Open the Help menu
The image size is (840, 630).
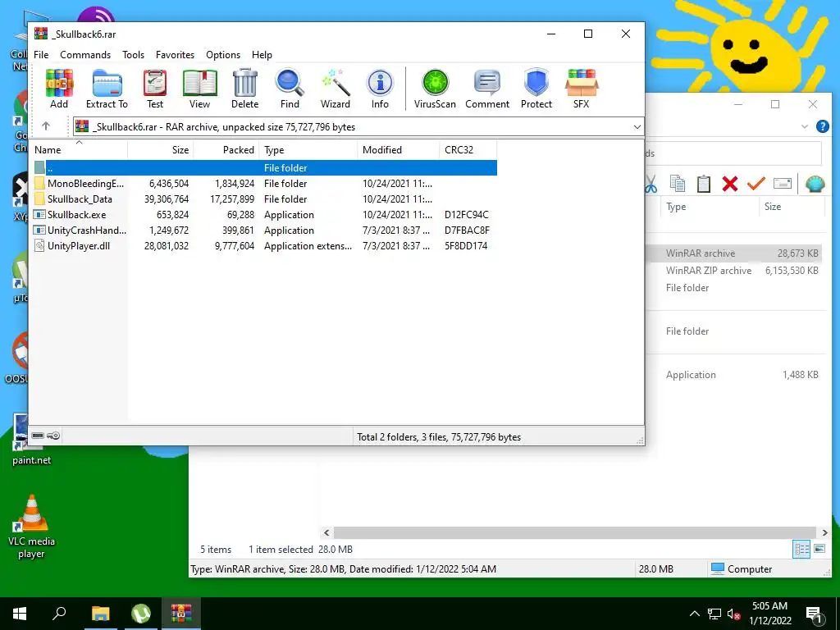pyautogui.click(x=262, y=55)
